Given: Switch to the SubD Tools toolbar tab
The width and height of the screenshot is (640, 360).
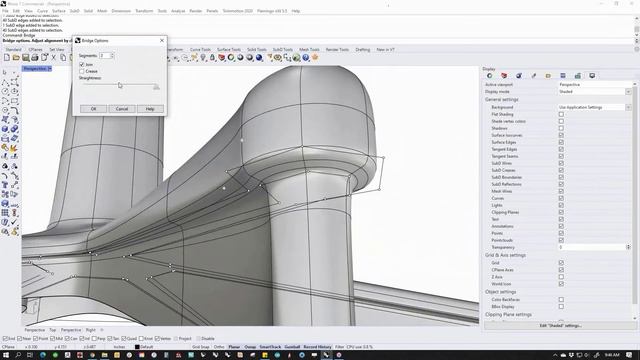Looking at the screenshot, I should (282, 49).
